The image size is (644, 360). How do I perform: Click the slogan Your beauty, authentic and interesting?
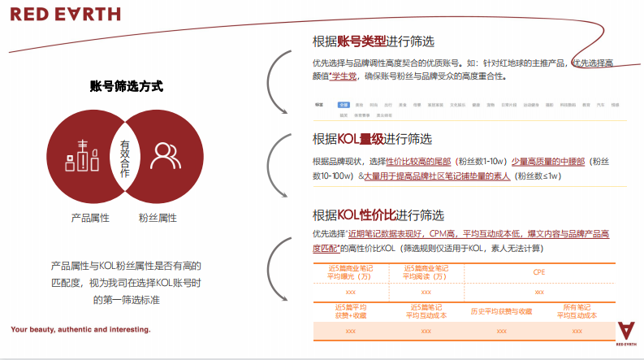(x=80, y=330)
